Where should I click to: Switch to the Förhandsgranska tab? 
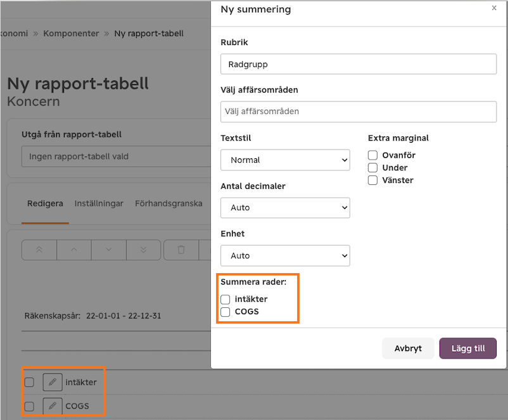click(168, 203)
